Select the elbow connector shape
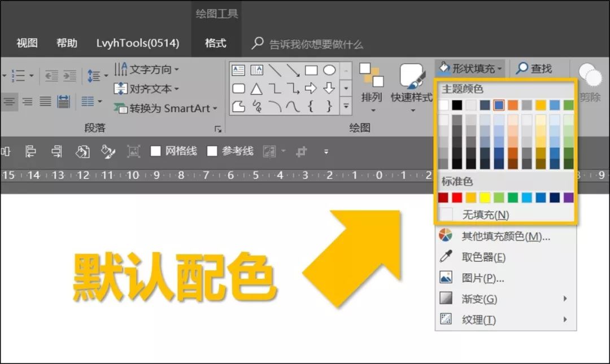This screenshot has height=364, width=610. point(275,89)
